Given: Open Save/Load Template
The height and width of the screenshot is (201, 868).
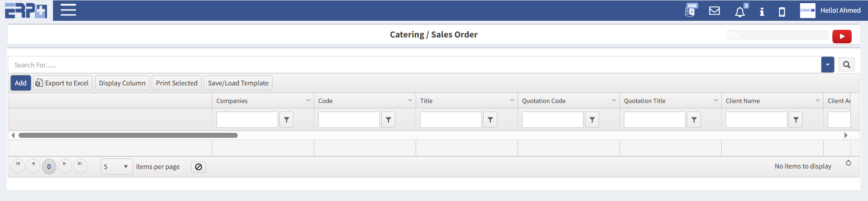Looking at the screenshot, I should pyautogui.click(x=238, y=83).
